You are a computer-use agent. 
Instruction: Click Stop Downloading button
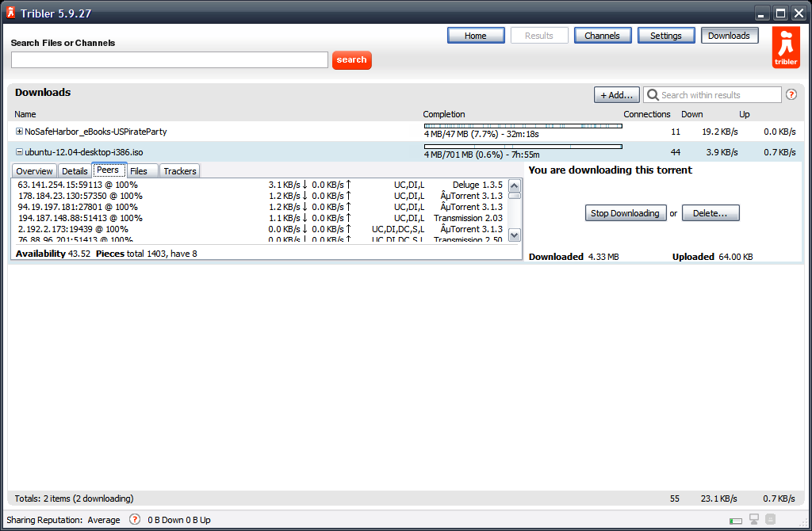[625, 213]
